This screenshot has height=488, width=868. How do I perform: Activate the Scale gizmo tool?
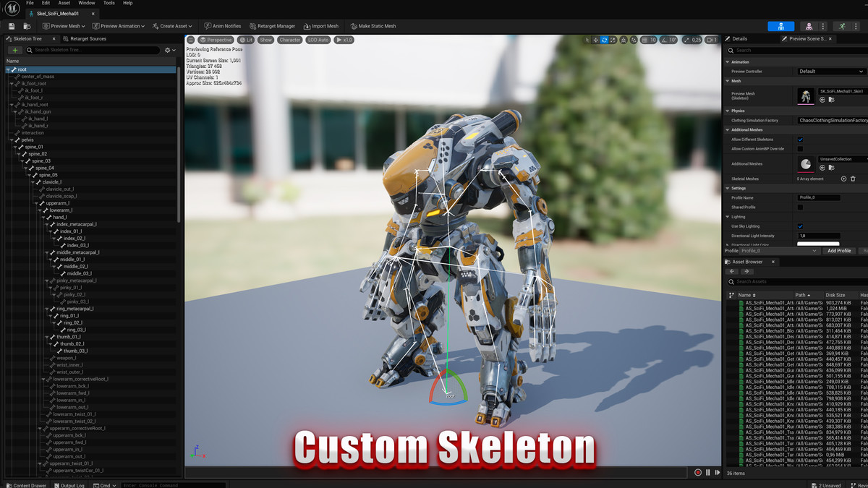613,40
